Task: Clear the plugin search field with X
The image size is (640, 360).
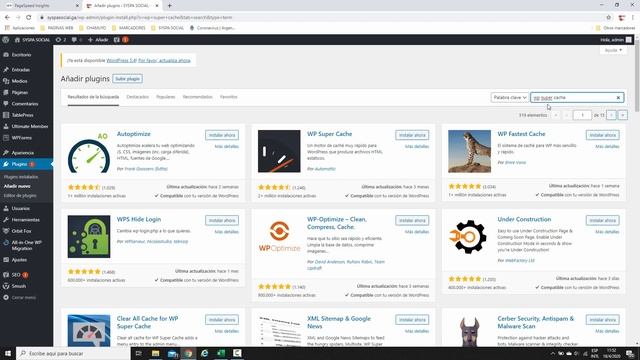Action: click(x=618, y=98)
